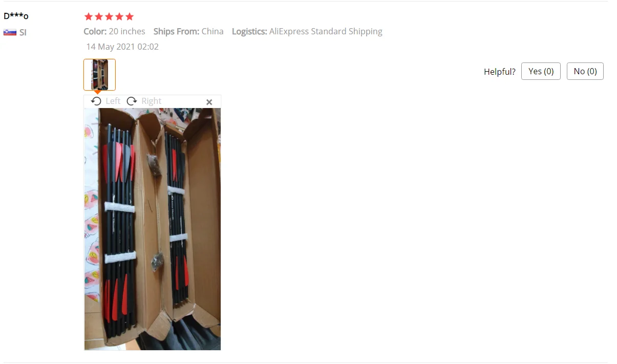
Task: Close the enlarged review photo
Action: (x=209, y=102)
